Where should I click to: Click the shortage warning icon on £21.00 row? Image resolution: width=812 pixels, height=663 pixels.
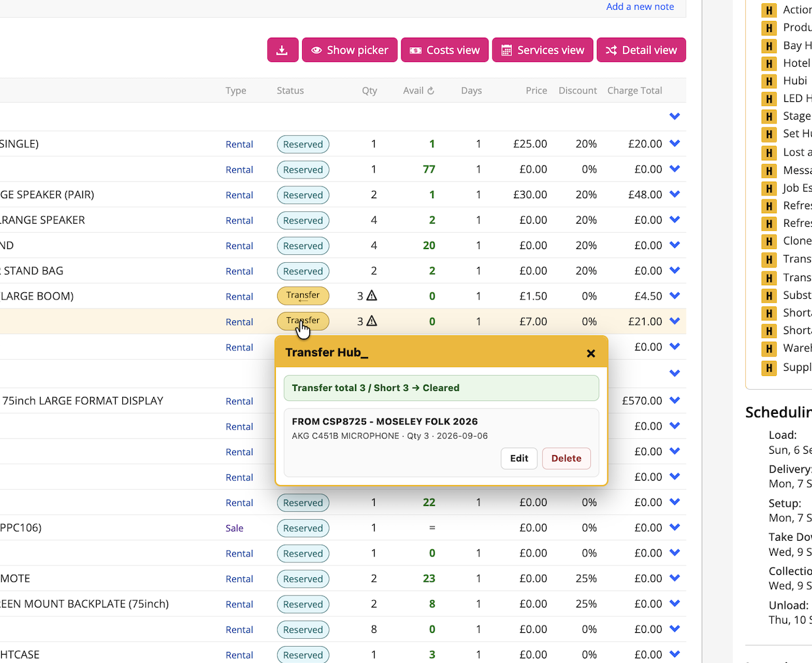click(372, 321)
